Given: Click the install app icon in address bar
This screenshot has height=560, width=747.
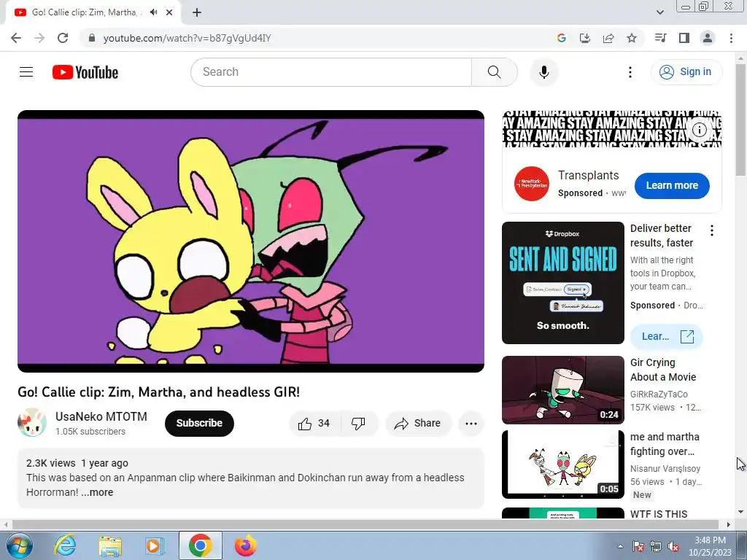Looking at the screenshot, I should pos(585,38).
